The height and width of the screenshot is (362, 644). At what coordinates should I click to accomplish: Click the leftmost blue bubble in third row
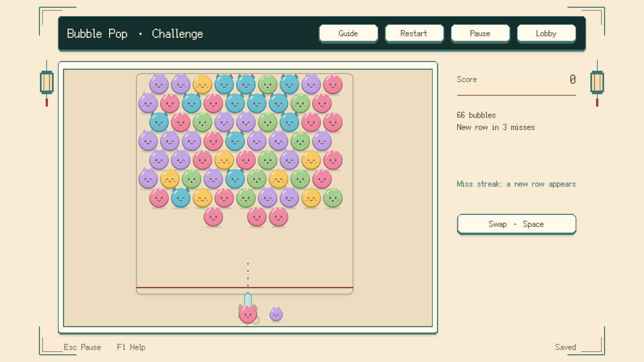pyautogui.click(x=159, y=122)
